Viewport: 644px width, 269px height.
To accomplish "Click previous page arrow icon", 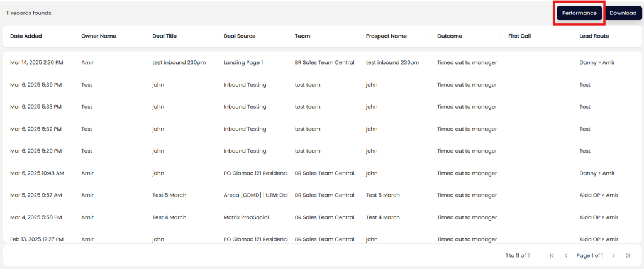I will point(566,256).
